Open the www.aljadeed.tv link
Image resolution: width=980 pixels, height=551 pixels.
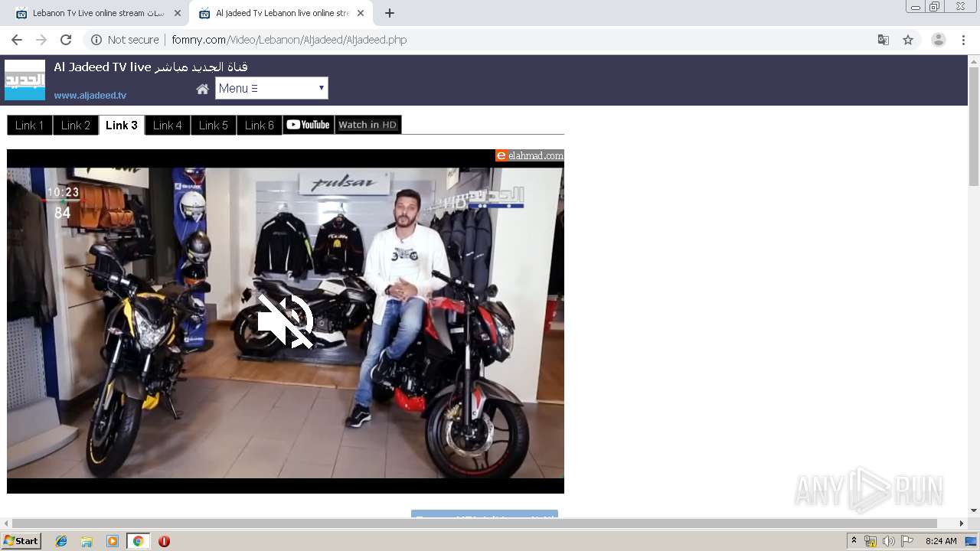pos(90,96)
